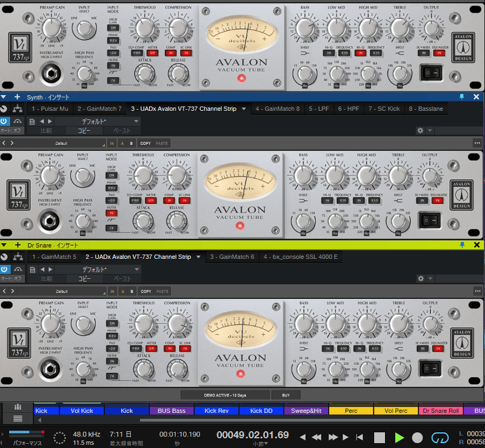Open Default preset selector on Synth UAD toolbar

61,143
